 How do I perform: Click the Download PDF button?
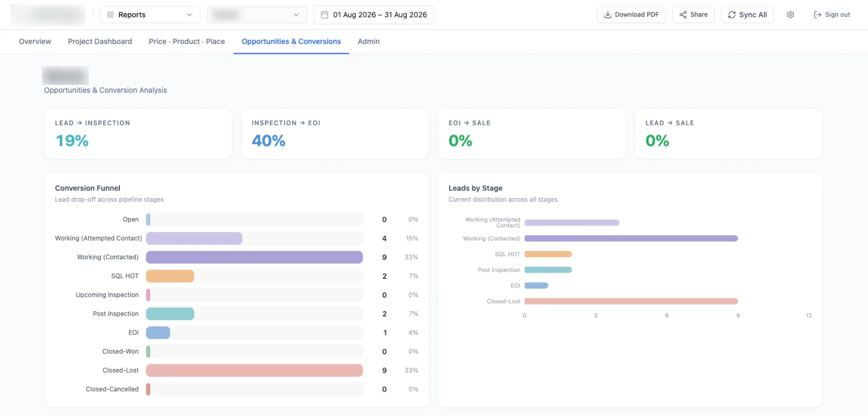[631, 15]
